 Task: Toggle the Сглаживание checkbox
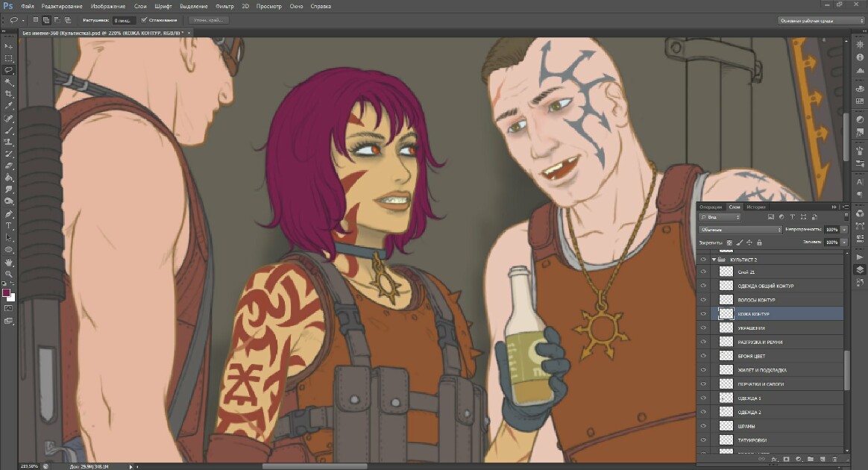click(144, 20)
